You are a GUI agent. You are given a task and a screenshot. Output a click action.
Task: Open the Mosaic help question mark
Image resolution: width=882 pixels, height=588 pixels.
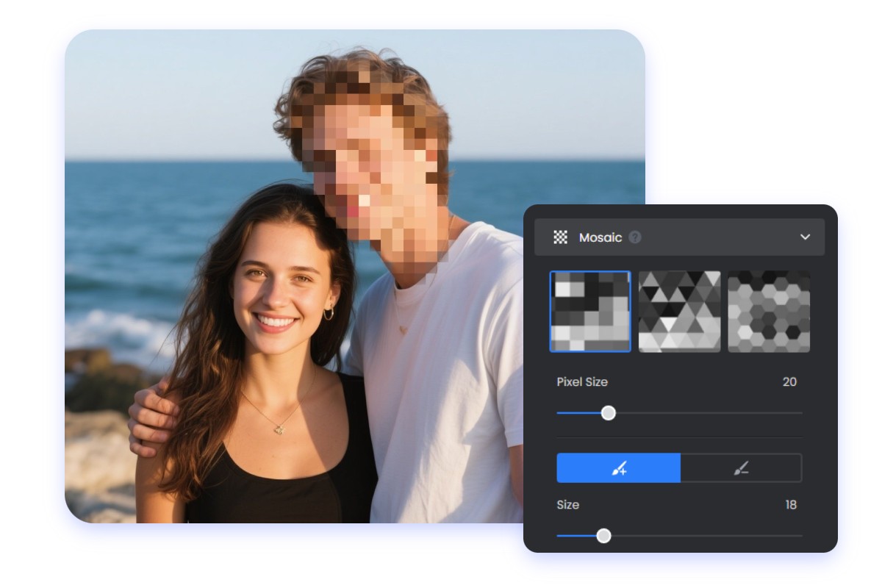637,237
